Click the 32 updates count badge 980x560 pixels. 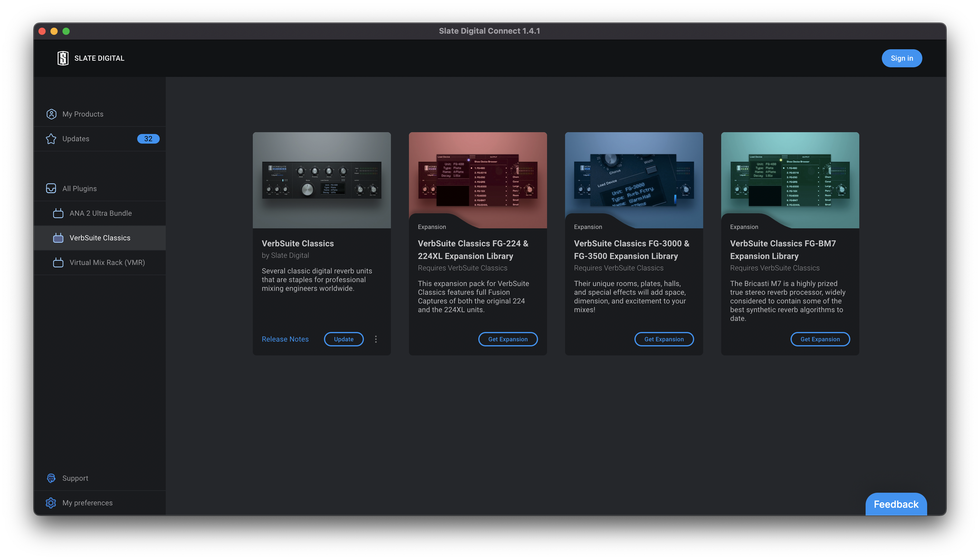[148, 138]
